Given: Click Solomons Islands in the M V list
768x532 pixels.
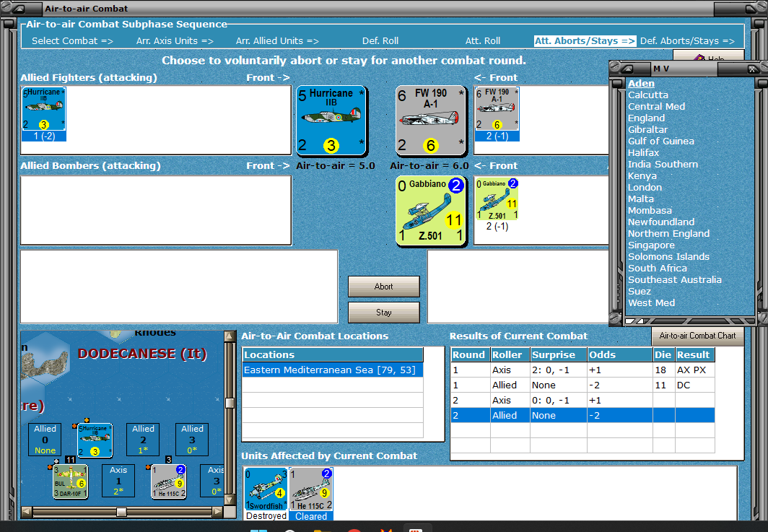Looking at the screenshot, I should point(668,257).
